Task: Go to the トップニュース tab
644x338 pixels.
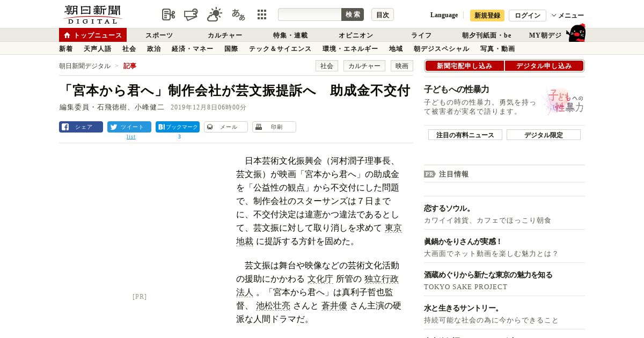Action: point(93,35)
